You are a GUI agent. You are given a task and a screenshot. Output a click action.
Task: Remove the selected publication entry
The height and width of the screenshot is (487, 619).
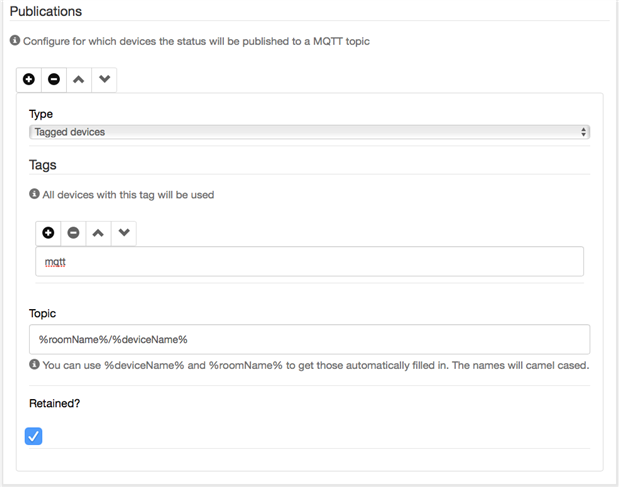coord(54,79)
